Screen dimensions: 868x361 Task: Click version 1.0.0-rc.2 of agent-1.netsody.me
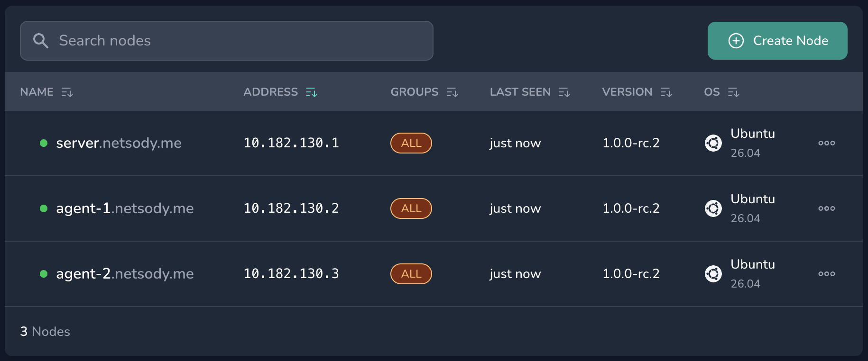[x=631, y=208]
